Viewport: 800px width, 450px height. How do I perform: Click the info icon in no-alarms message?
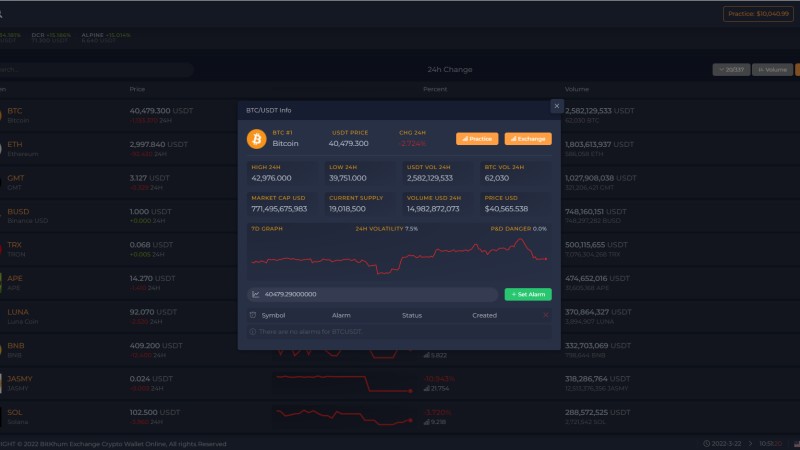click(x=253, y=332)
